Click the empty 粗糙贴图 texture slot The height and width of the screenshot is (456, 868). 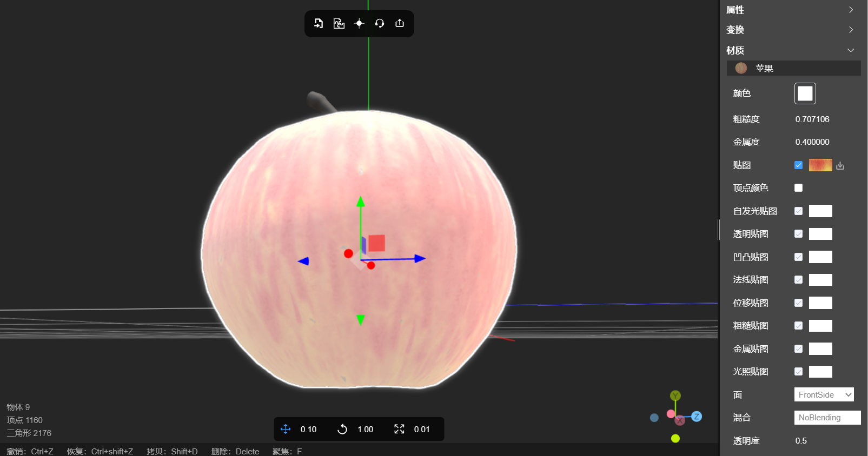click(820, 326)
